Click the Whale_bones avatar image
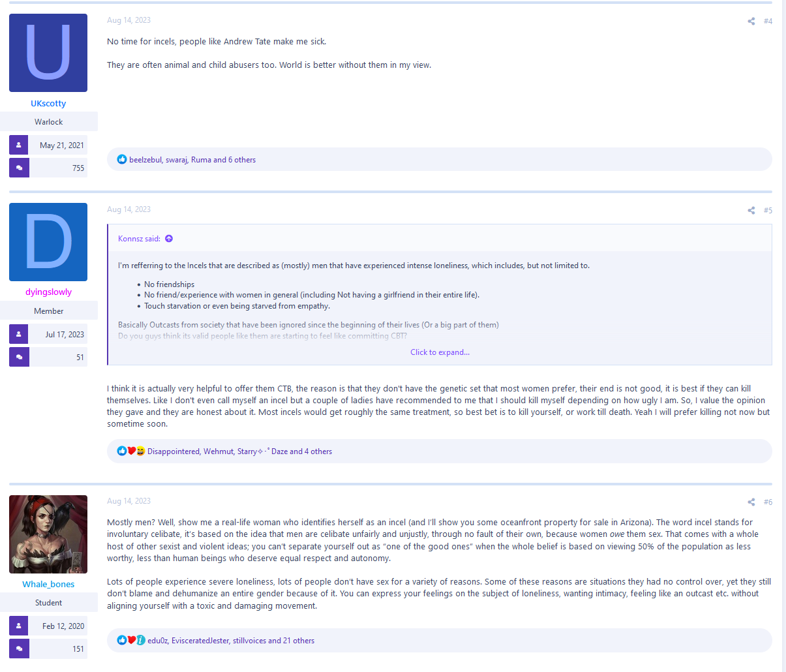Image resolution: width=786 pixels, height=672 pixels. [x=48, y=534]
